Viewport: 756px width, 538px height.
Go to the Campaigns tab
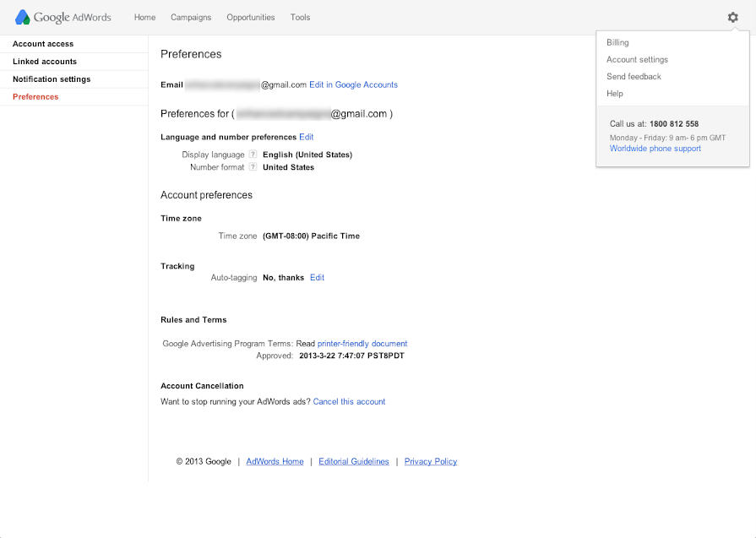[x=191, y=18]
